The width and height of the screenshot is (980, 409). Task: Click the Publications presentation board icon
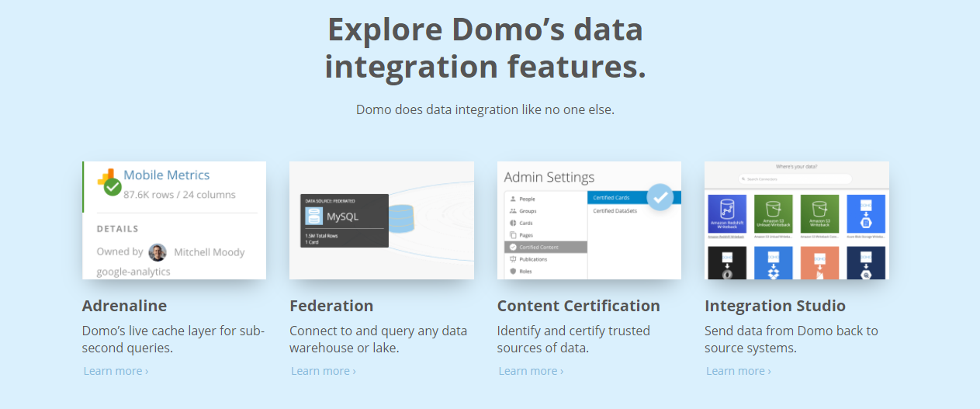[x=513, y=259]
